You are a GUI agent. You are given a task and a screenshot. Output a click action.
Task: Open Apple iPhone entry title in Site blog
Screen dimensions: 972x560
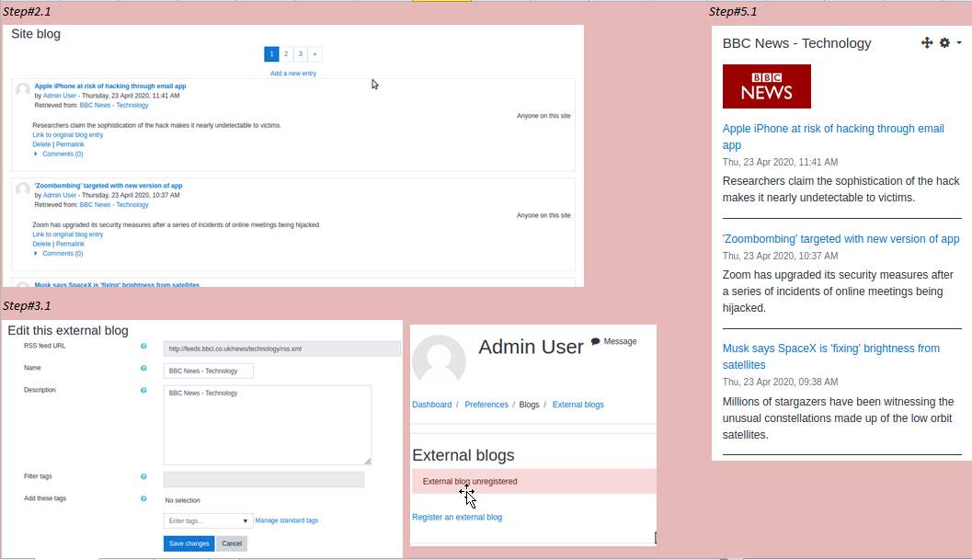point(110,86)
